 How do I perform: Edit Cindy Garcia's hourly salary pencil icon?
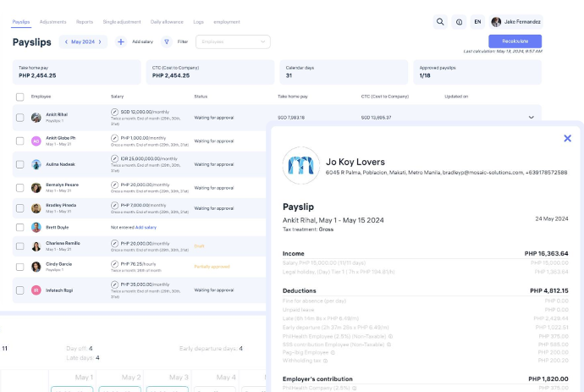point(115,263)
